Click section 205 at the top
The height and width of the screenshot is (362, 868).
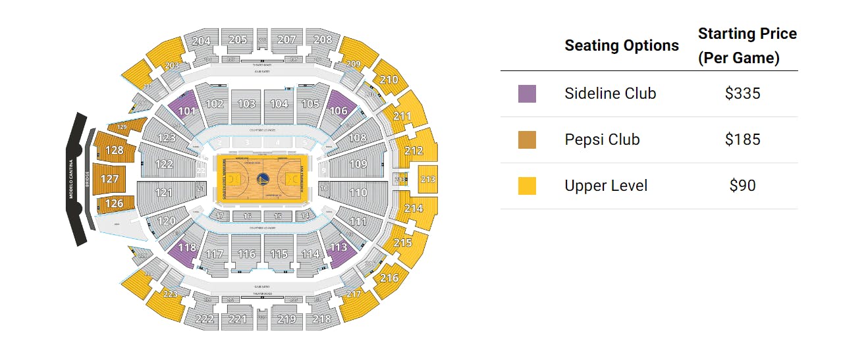[237, 40]
